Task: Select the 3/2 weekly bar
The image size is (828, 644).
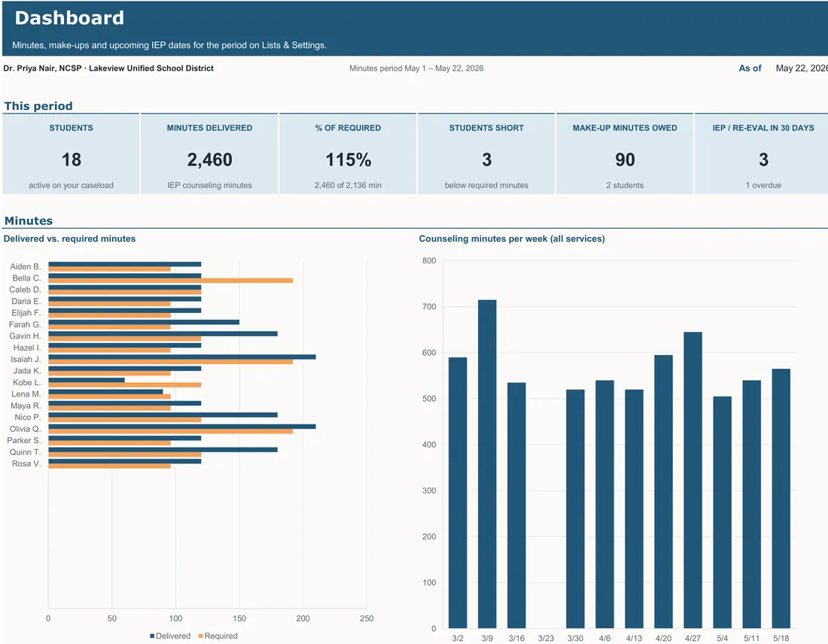Action: point(458,493)
